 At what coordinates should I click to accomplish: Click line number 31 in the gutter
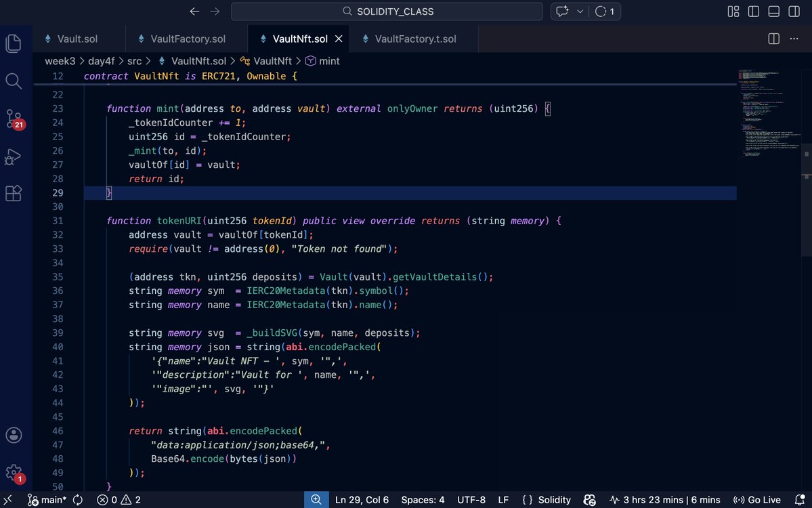(58, 221)
